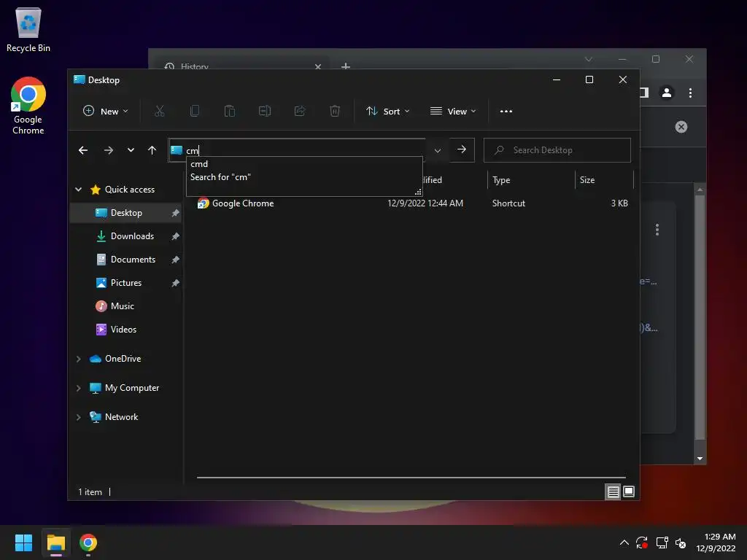Click the Shortcut type cell

coord(508,203)
